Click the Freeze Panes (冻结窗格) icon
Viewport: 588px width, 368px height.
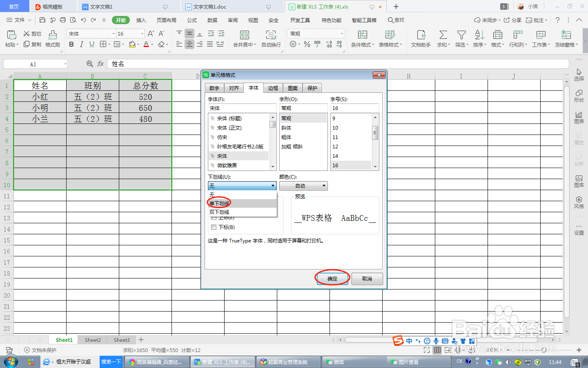(566, 35)
